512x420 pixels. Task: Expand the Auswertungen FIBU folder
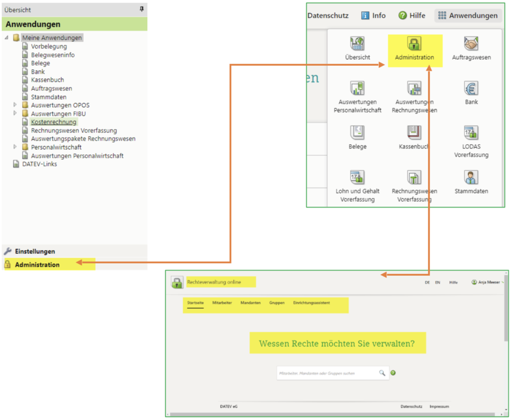[x=15, y=113]
